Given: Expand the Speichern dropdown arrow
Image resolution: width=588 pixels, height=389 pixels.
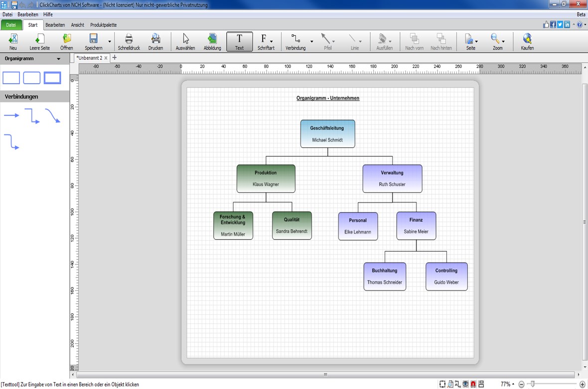Looking at the screenshot, I should point(110,42).
